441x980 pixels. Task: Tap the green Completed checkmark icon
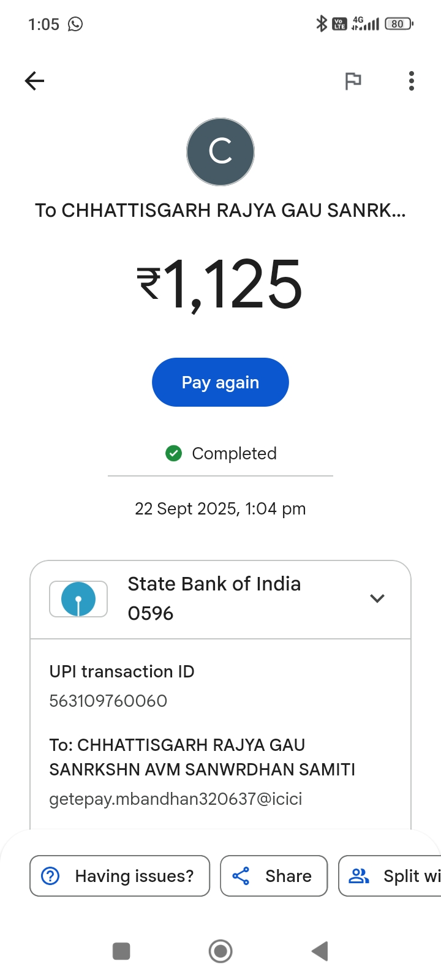pyautogui.click(x=174, y=453)
